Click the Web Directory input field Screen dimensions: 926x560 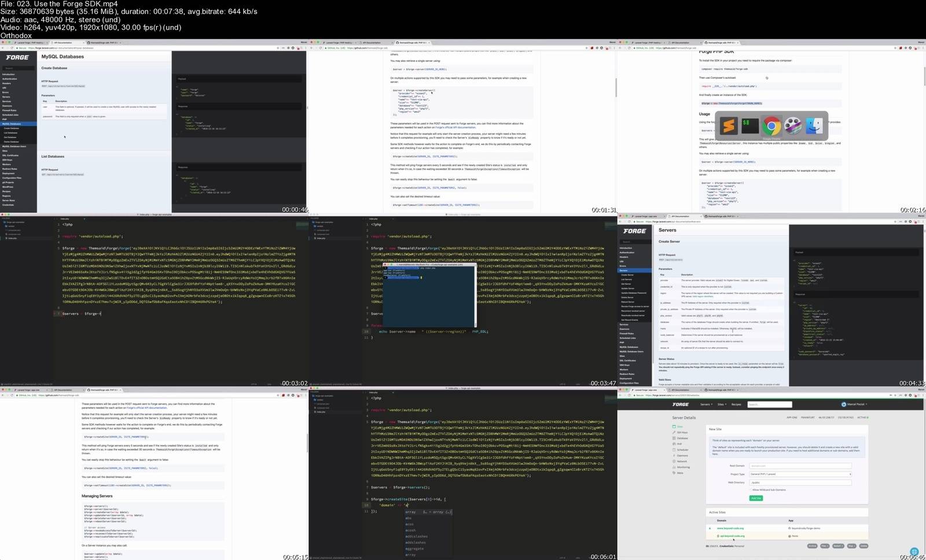[800, 482]
